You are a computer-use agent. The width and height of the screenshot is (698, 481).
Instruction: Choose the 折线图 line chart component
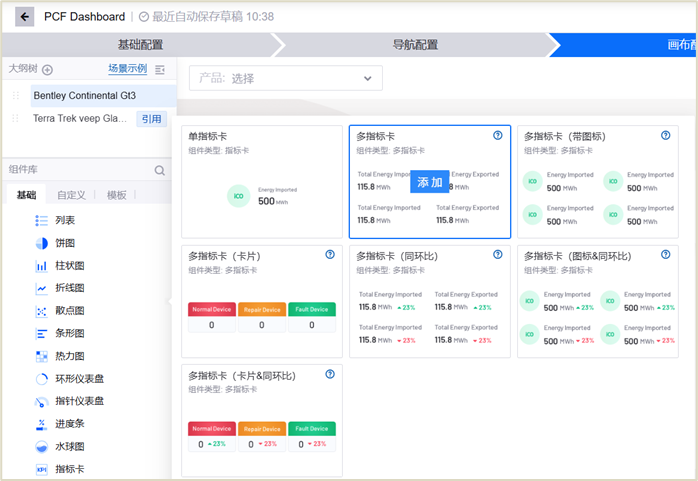[68, 288]
